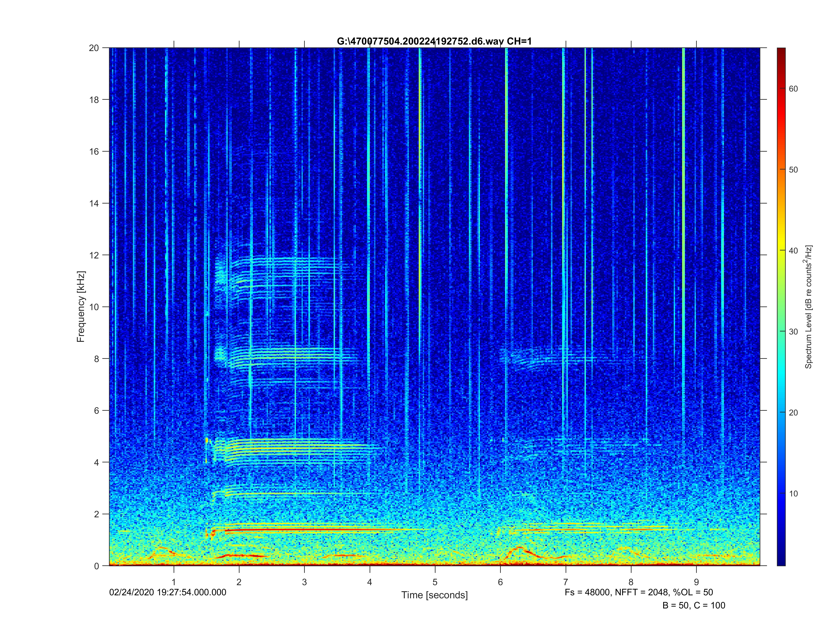Click the colorbar tick label 30
The height and width of the screenshot is (636, 840).
point(793,331)
